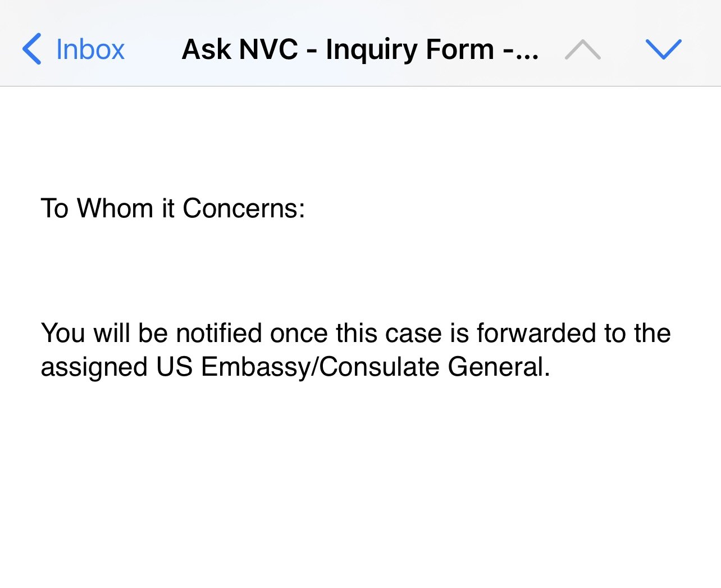This screenshot has width=721, height=588.
Task: Tap the word "assigned" in the body
Action: 94,367
